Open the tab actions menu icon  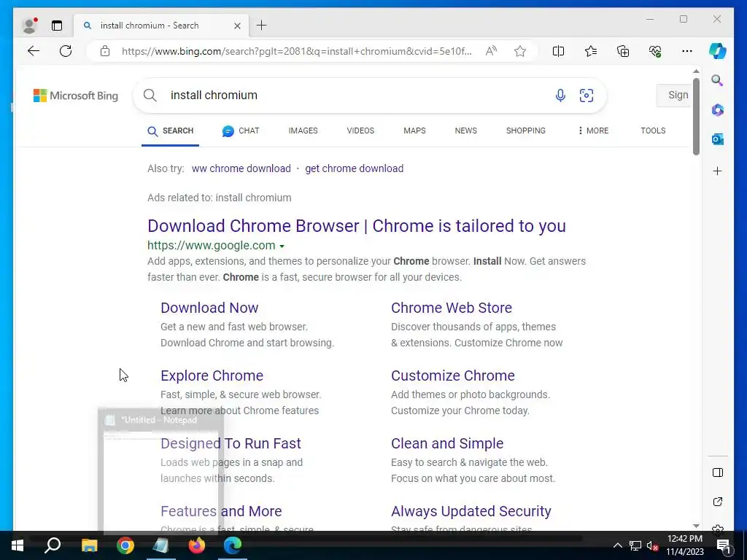57,26
